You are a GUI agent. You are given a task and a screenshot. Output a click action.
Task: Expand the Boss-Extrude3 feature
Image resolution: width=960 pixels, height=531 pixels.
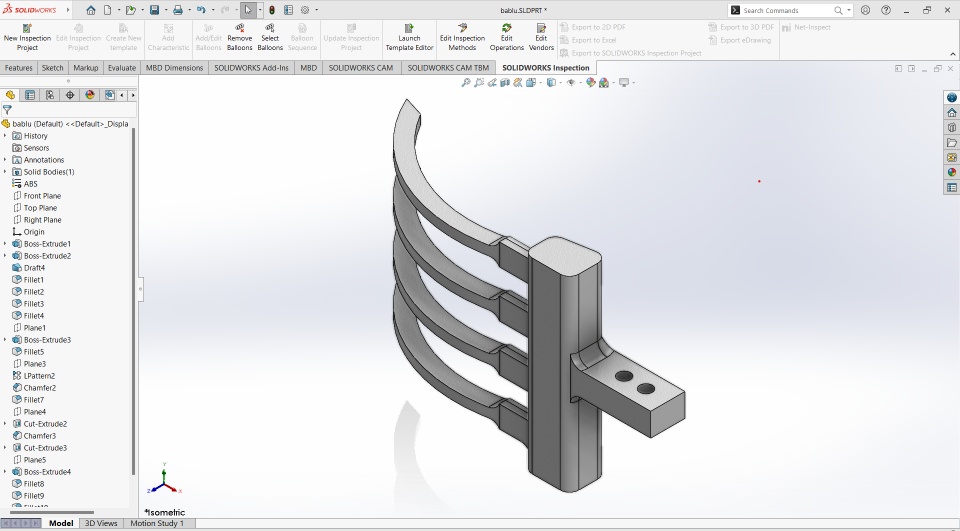6,340
